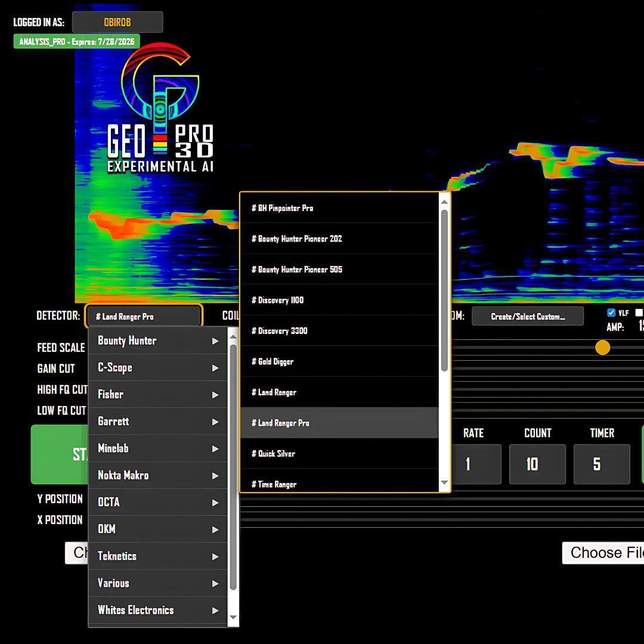Click the Create/Select Custom button
The width and height of the screenshot is (644, 644).
527,316
